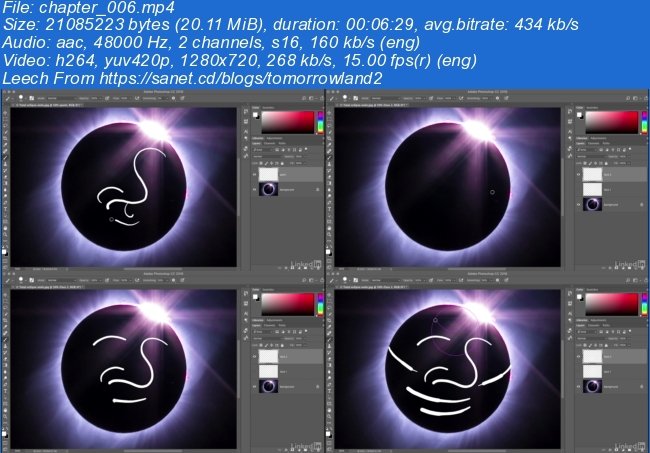The width and height of the screenshot is (650, 453).
Task: Select the Eyedropper tool in the top-right frame
Action: point(330,144)
